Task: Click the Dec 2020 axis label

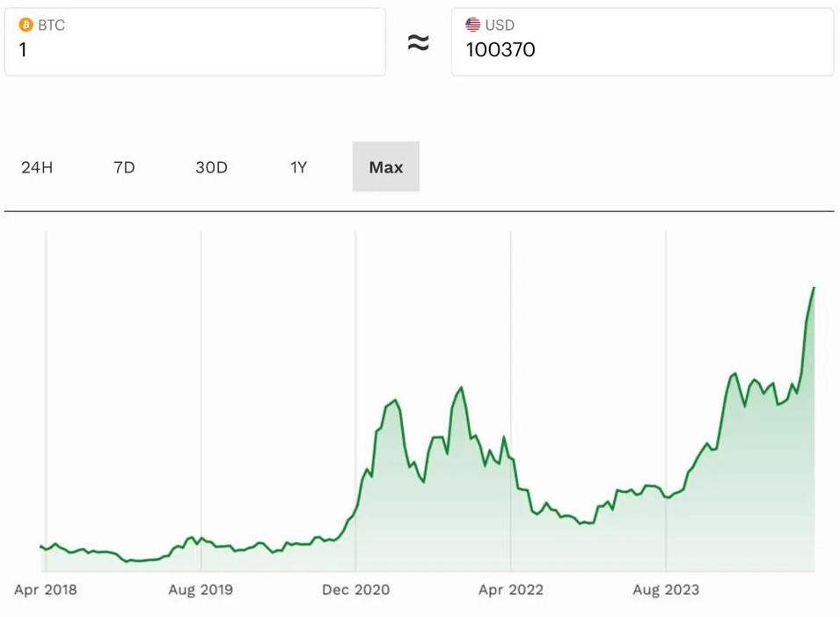Action: point(355,590)
